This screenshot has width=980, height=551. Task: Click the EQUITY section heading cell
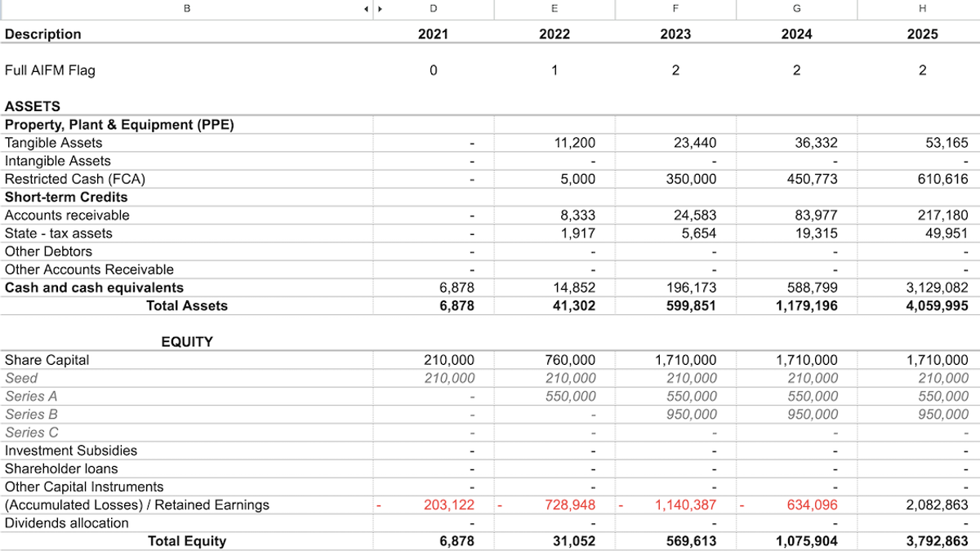click(187, 341)
